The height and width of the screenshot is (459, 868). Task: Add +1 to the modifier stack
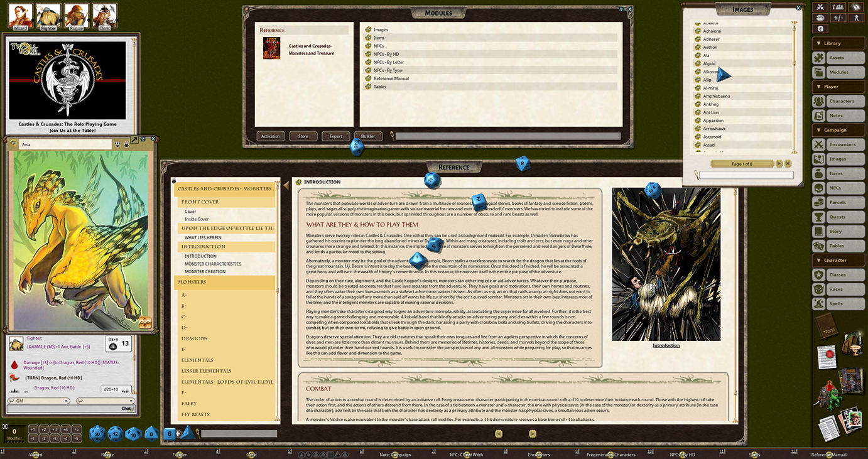coord(33,429)
